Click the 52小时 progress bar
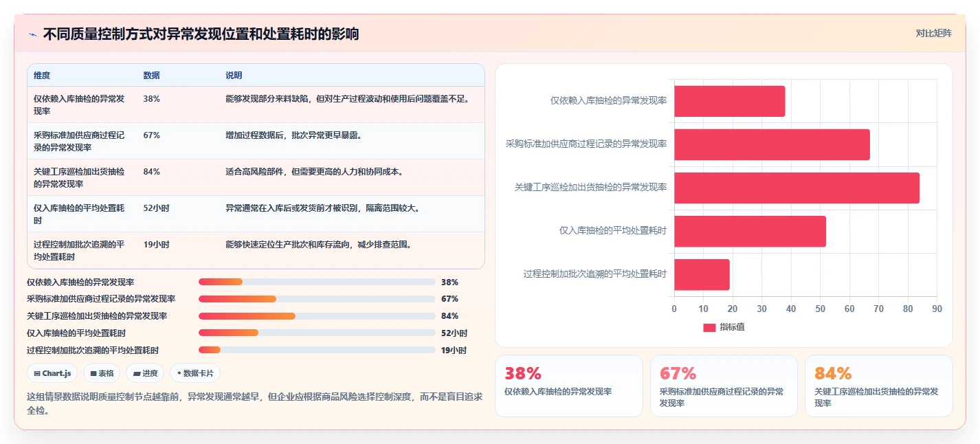Viewport: 980px width, 444px height. click(x=317, y=333)
